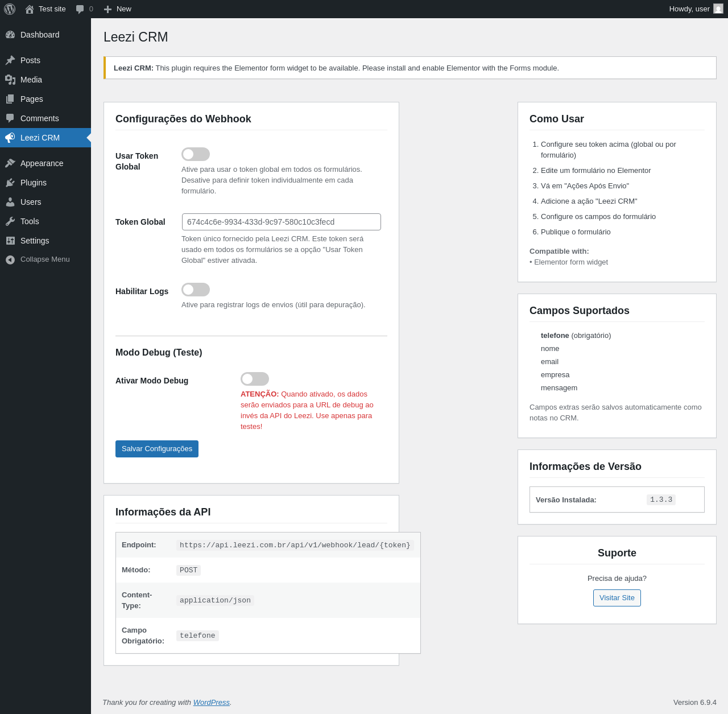The image size is (728, 714).
Task: Open the Media menu item
Action: [x=45, y=80]
